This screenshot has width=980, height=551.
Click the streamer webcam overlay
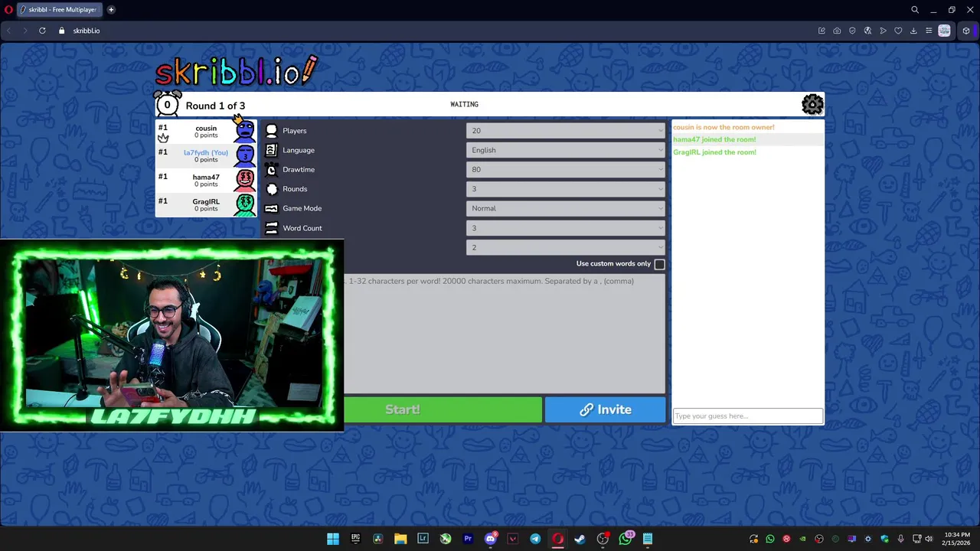171,337
